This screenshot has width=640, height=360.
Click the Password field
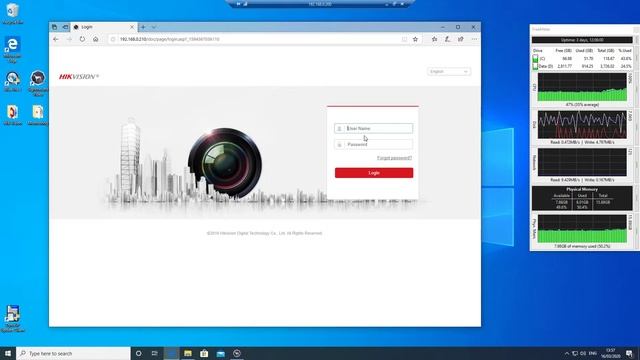pyautogui.click(x=373, y=144)
